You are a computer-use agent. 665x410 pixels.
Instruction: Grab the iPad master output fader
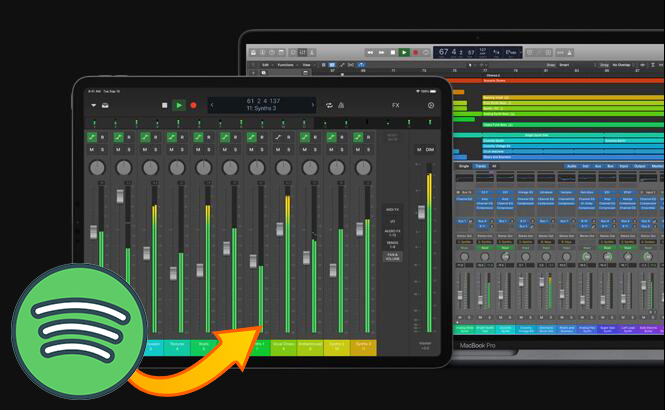(x=421, y=212)
